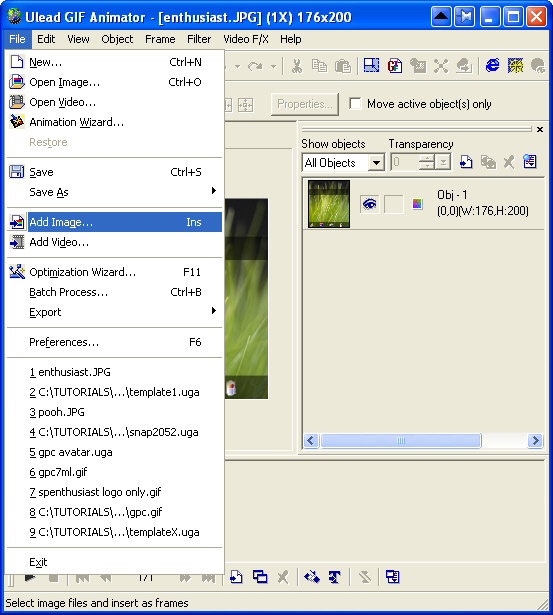Click the gray delete frame icon in frame toolbar
This screenshot has height=615, width=553.
click(x=283, y=577)
